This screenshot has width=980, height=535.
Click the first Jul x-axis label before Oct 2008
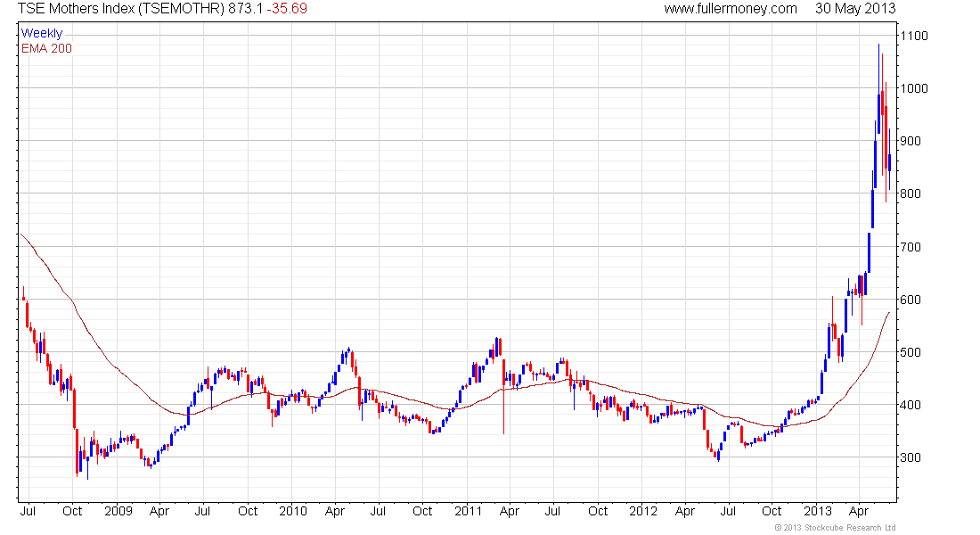click(29, 511)
